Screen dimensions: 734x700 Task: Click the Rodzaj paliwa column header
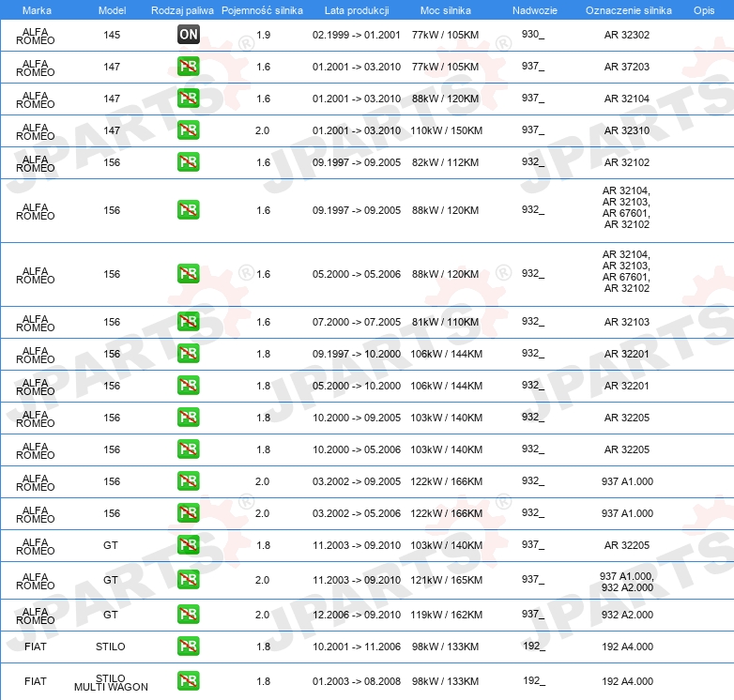pos(182,10)
